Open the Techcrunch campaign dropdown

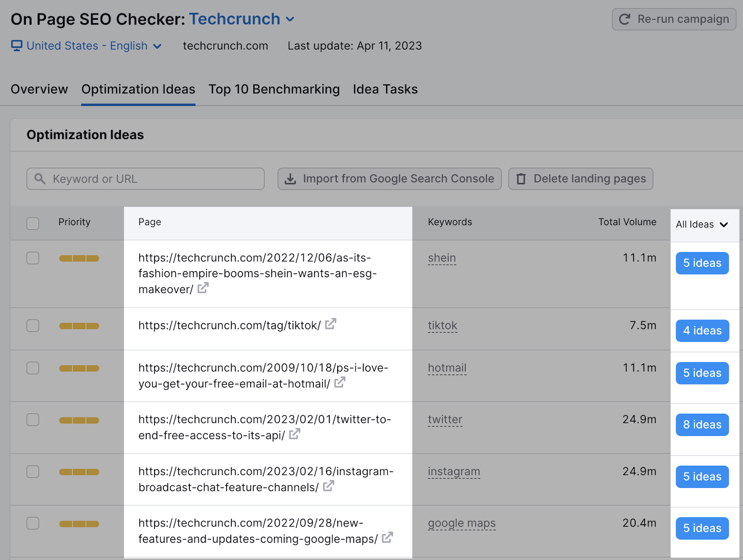coord(290,20)
